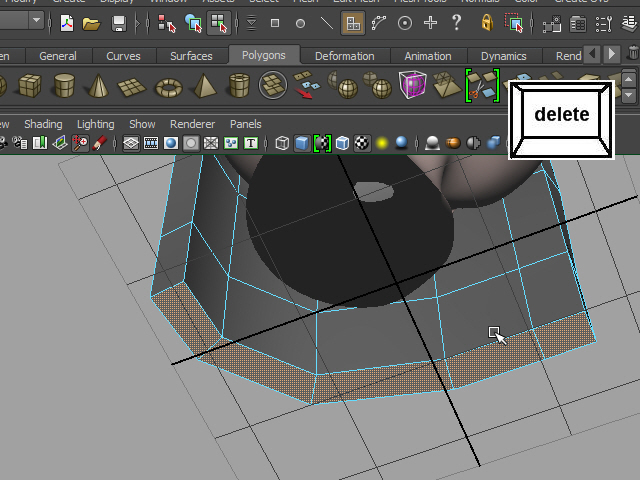This screenshot has width=640, height=480.
Task: Open the Renderer panel menu
Action: tap(192, 124)
